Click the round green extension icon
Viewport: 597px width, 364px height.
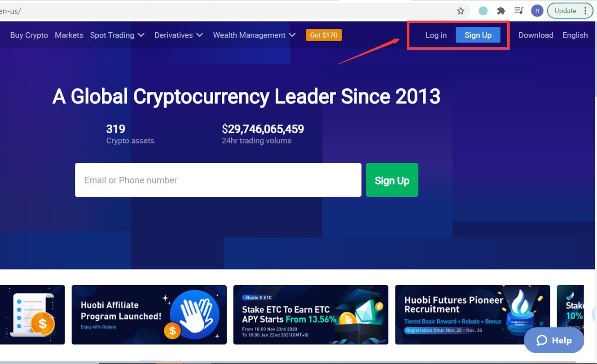click(x=483, y=11)
